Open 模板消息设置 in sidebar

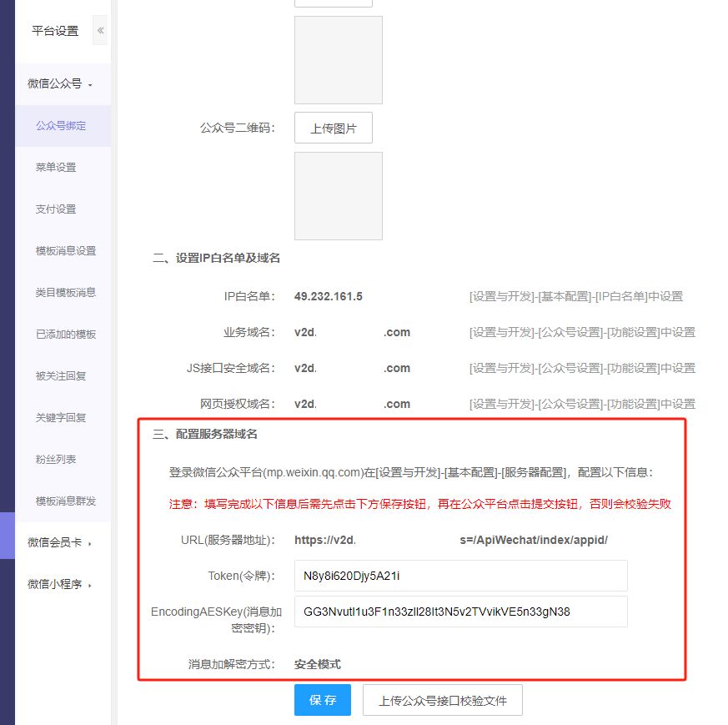click(66, 251)
